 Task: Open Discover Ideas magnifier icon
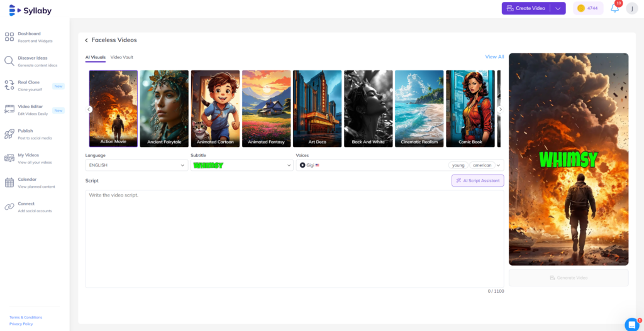point(9,61)
